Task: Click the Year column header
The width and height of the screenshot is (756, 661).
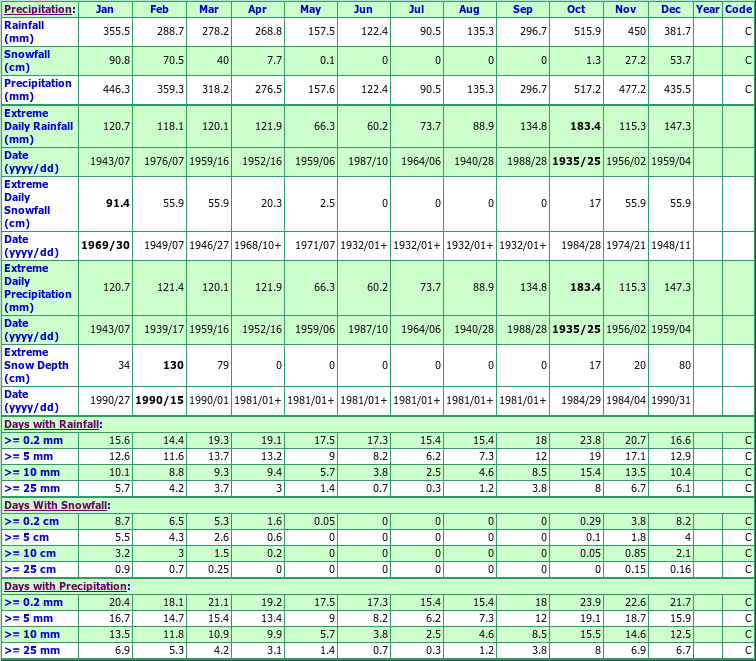Action: (707, 9)
